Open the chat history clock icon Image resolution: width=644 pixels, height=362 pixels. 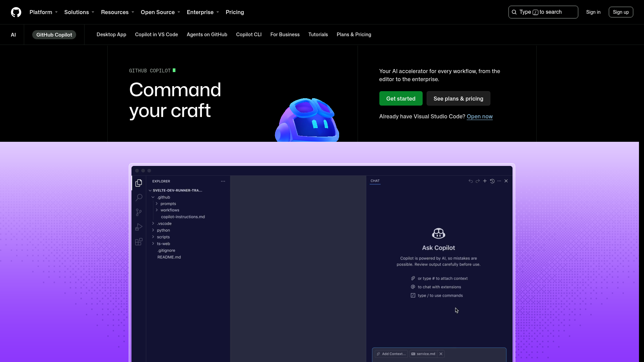pyautogui.click(x=492, y=181)
